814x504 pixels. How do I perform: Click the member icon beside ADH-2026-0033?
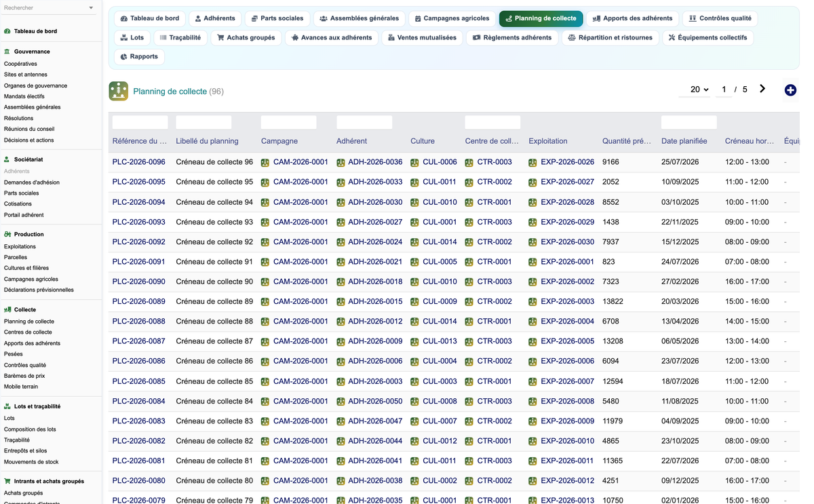pyautogui.click(x=341, y=182)
